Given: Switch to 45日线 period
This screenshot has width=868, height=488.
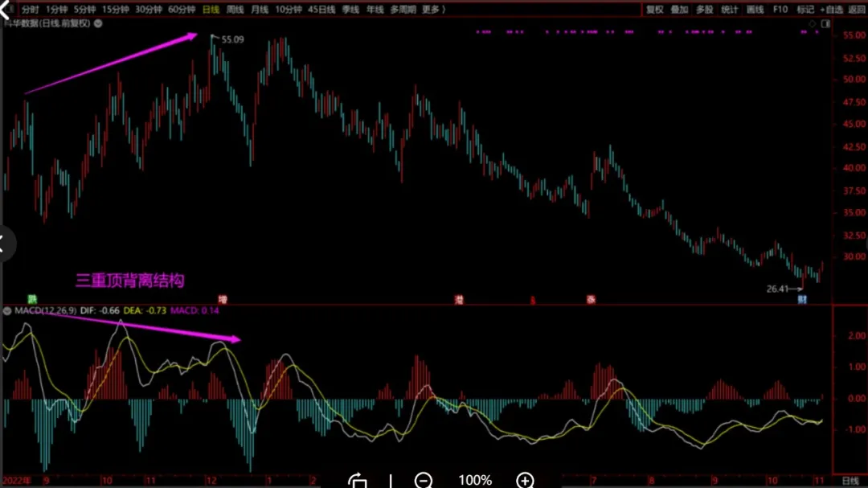Looking at the screenshot, I should pyautogui.click(x=321, y=10).
